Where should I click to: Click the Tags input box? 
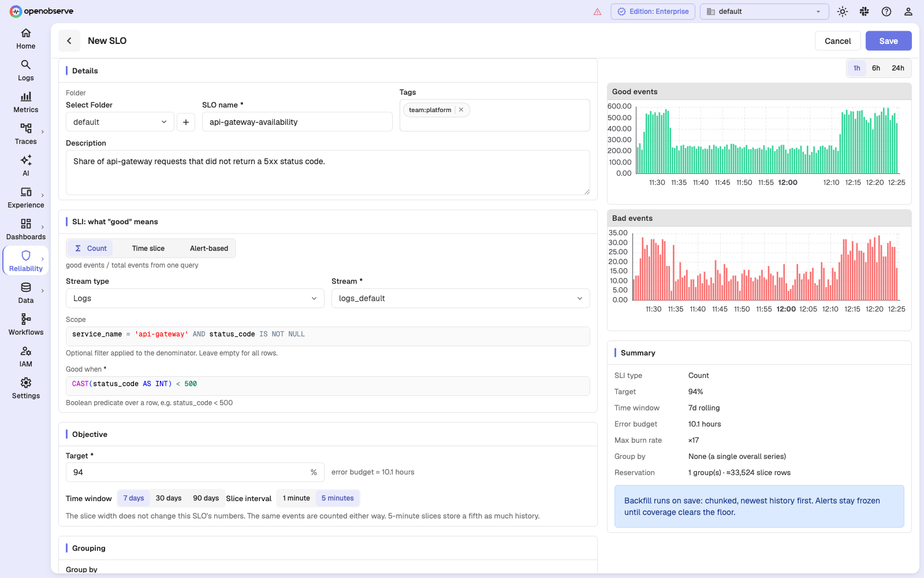click(x=495, y=116)
